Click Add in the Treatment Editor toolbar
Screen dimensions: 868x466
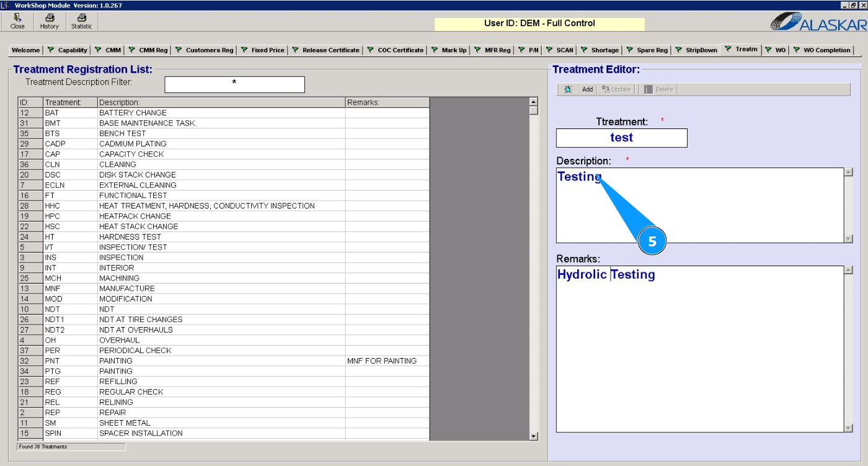[x=579, y=89]
